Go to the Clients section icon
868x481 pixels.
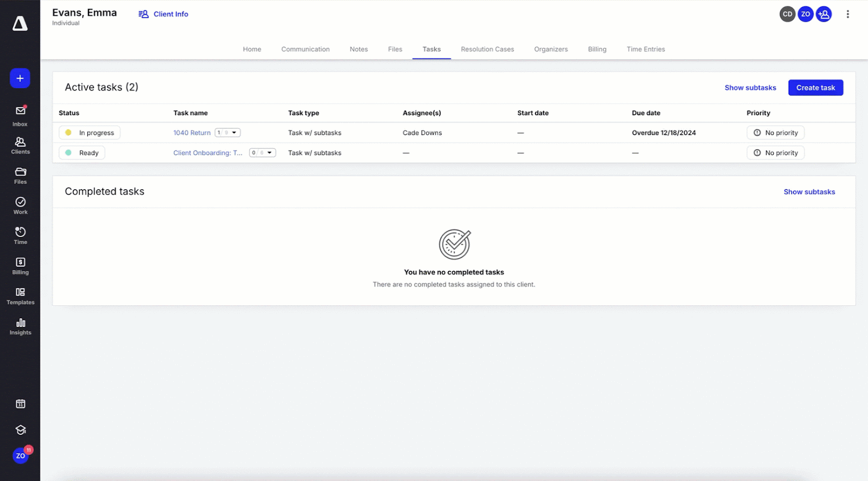pyautogui.click(x=20, y=145)
